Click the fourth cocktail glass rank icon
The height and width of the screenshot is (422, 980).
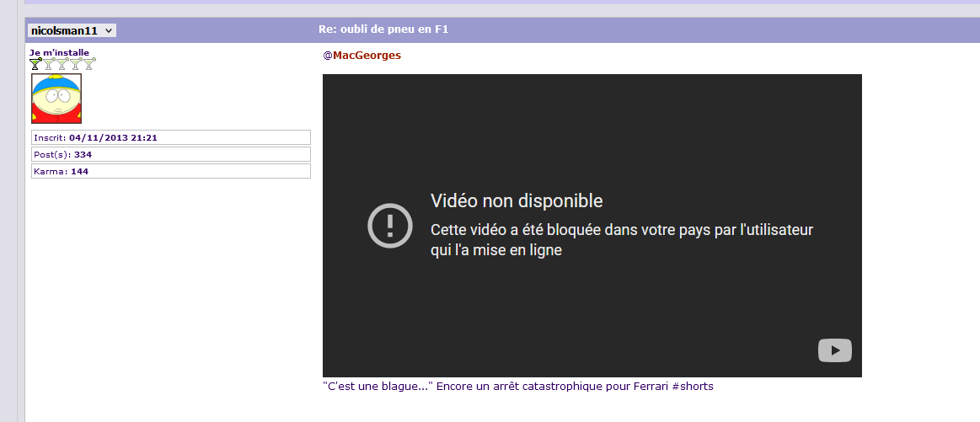click(x=76, y=64)
